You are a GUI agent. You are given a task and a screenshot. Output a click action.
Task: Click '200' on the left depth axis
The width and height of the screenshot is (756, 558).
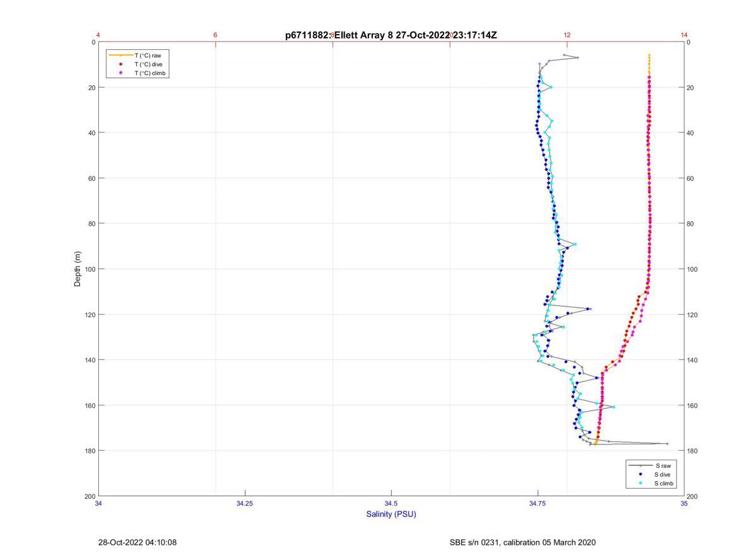pos(89,496)
